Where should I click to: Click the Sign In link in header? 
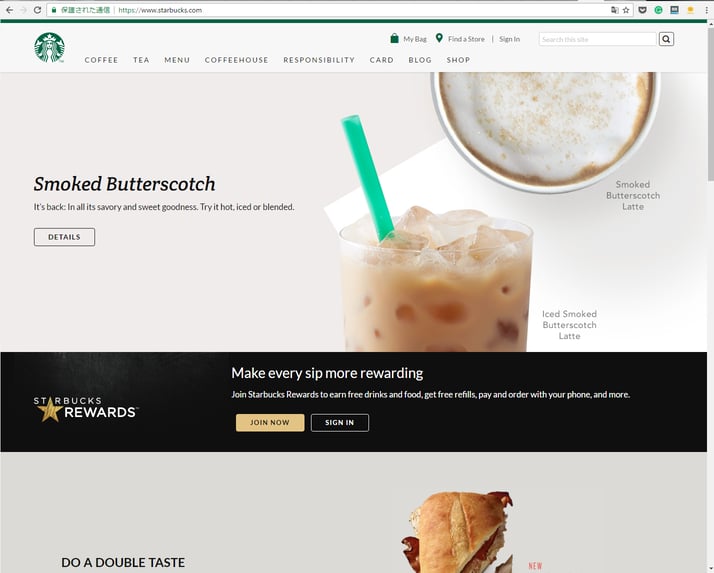click(x=509, y=39)
